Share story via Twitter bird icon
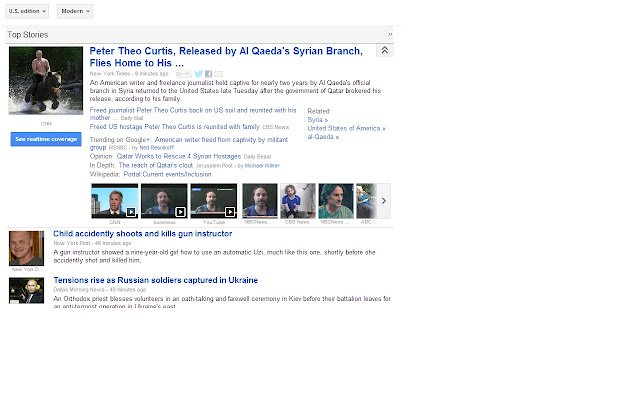The width and height of the screenshot is (640, 400). point(199,74)
